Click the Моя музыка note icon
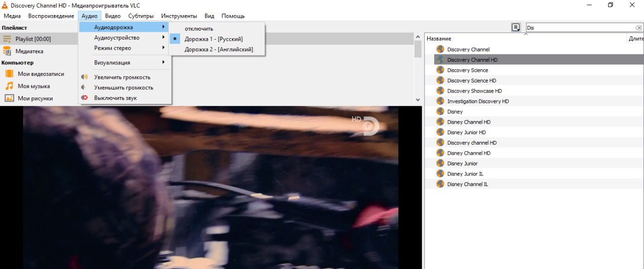The height and width of the screenshot is (269, 644). coord(9,86)
